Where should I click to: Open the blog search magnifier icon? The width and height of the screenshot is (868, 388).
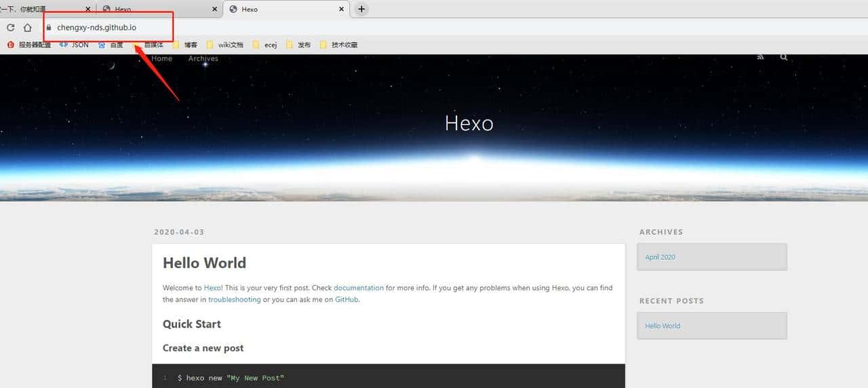tap(784, 58)
